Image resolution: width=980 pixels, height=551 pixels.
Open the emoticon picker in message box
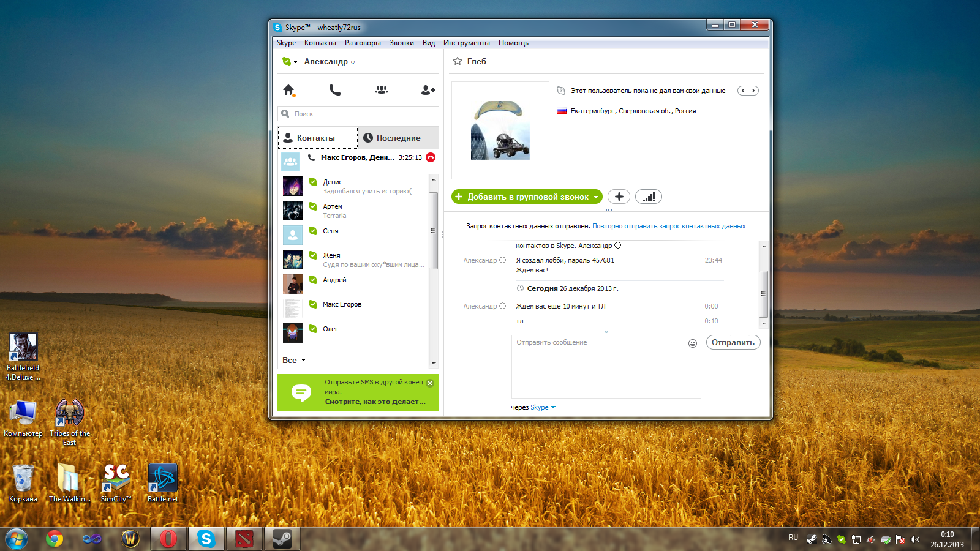[693, 343]
